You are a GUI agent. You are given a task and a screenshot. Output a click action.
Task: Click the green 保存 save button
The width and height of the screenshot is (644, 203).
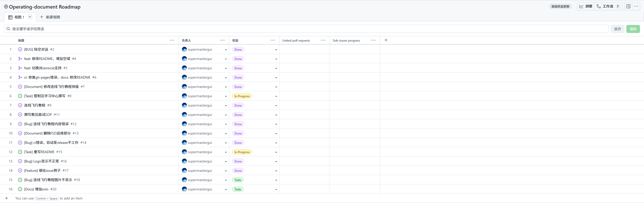[633, 29]
